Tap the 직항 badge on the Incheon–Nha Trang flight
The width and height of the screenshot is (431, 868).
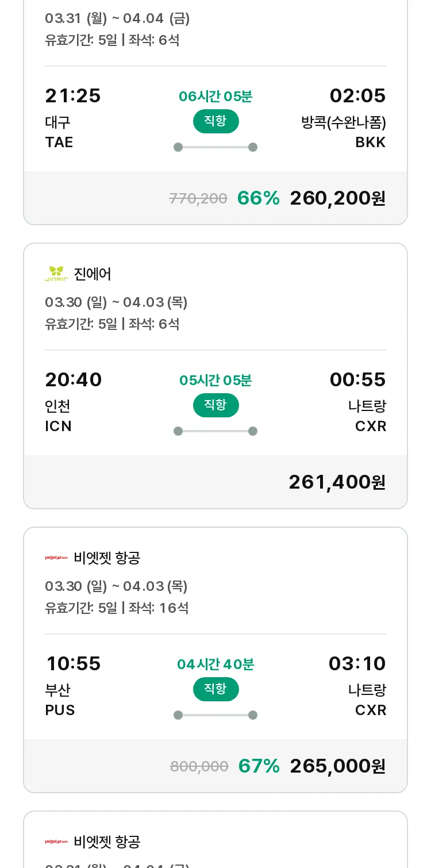[x=215, y=405]
